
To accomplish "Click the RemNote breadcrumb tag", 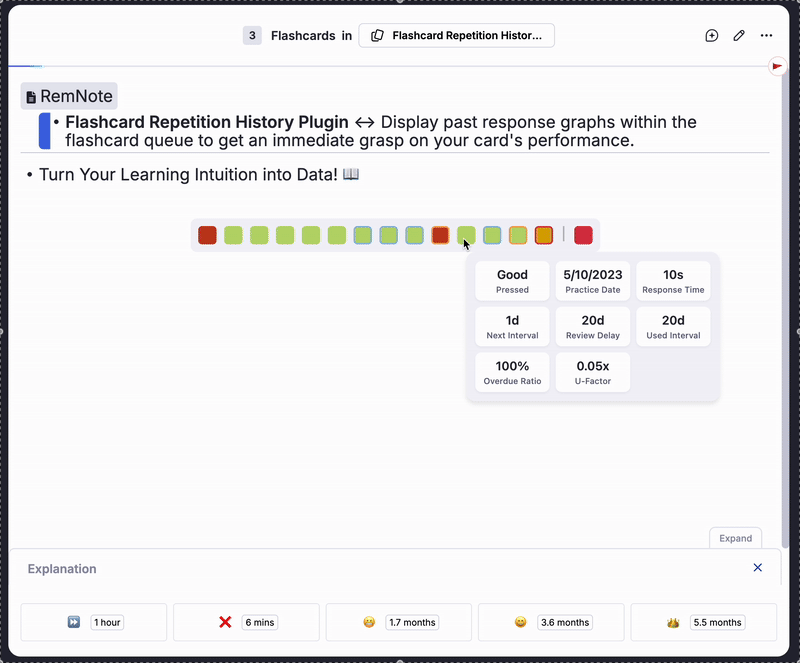I will [x=69, y=96].
